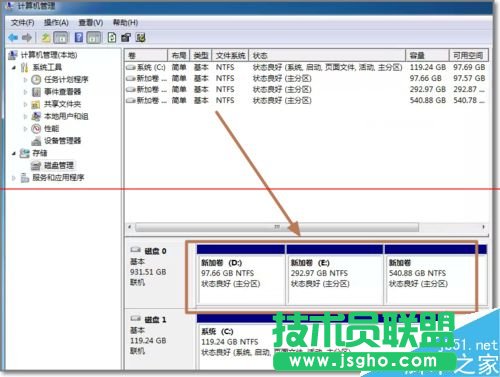The image size is (500, 377).
Task: Toggle the show/hide action pane icon
Action: pos(94,38)
